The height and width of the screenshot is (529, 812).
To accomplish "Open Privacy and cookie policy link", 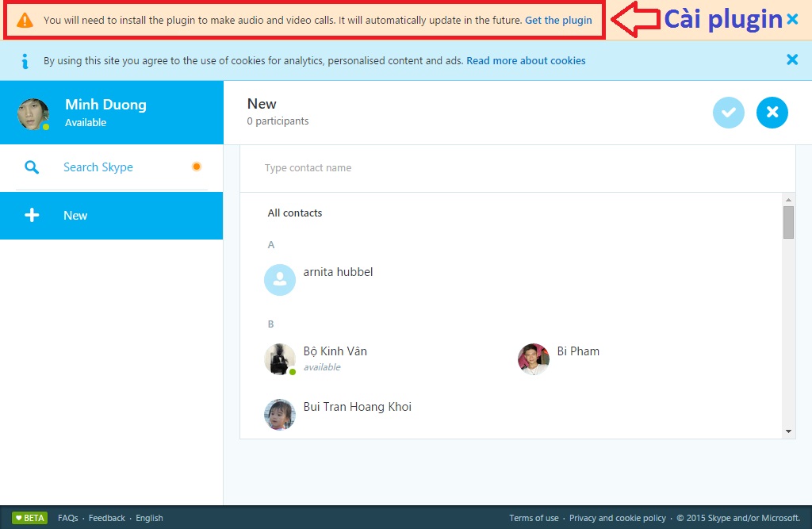I will pyautogui.click(x=617, y=518).
